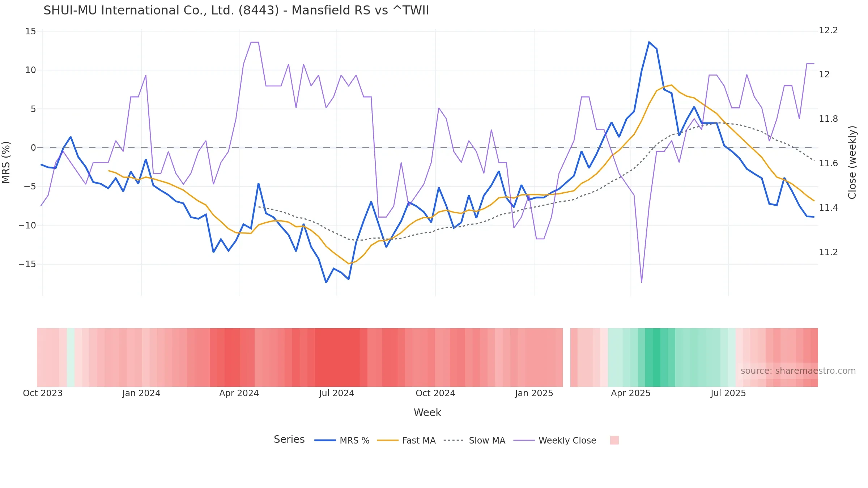
Task: Toggle the Weekly Close legend entry
Action: point(555,440)
